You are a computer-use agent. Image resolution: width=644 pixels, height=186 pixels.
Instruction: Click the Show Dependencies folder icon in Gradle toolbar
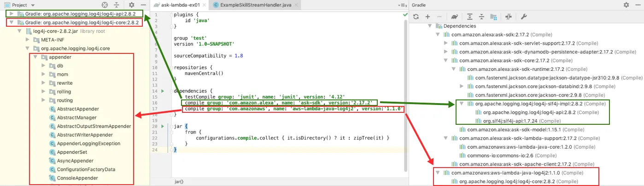(493, 17)
